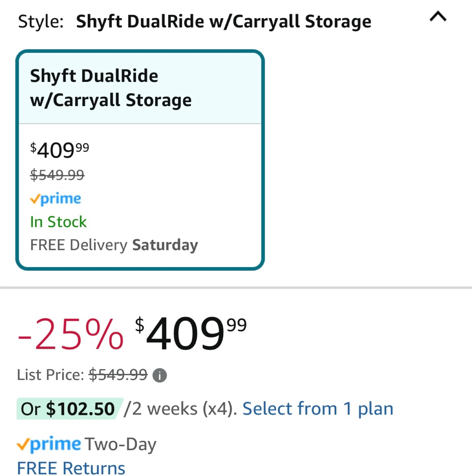
Task: Collapse the Style section chevron
Action: point(438,17)
